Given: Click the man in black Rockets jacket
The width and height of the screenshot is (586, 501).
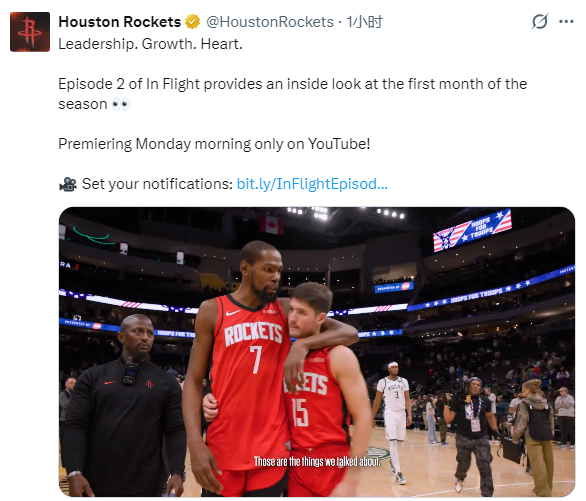Looking at the screenshot, I should point(125,407).
